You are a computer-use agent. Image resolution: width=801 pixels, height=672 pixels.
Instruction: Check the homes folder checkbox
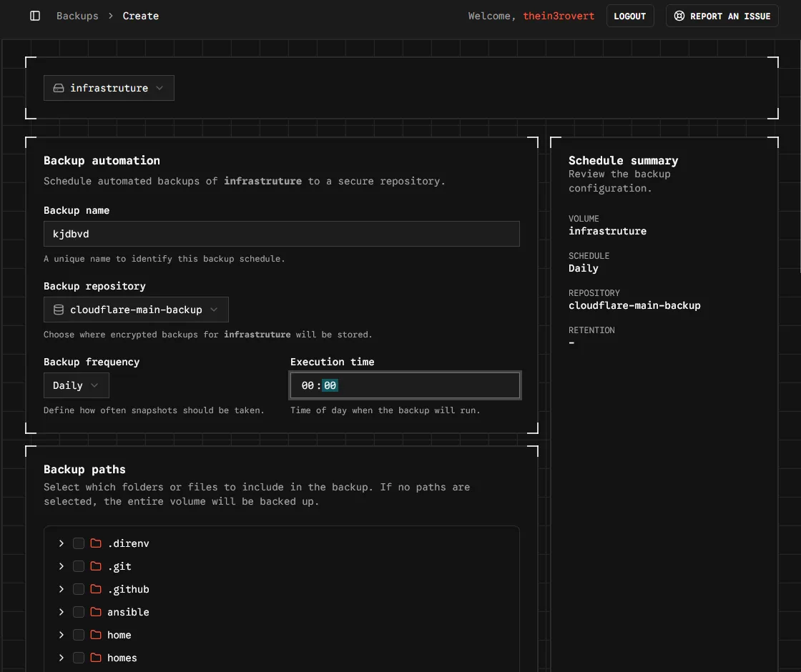click(79, 658)
